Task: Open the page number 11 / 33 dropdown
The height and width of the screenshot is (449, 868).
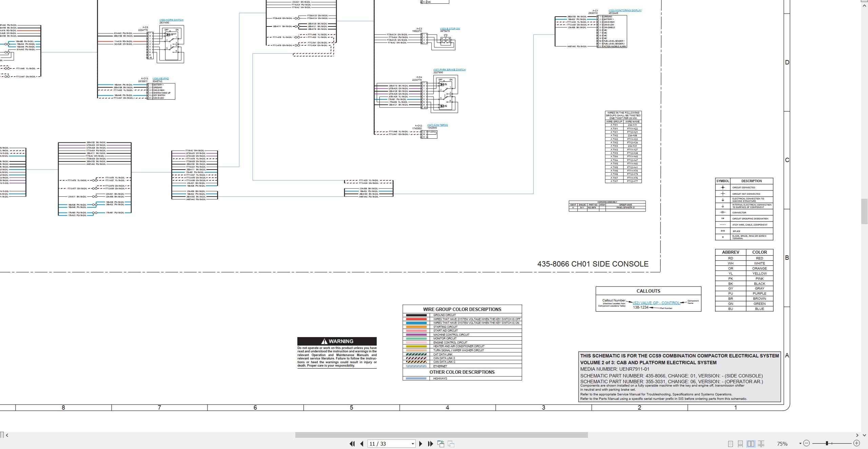Action: [413, 444]
